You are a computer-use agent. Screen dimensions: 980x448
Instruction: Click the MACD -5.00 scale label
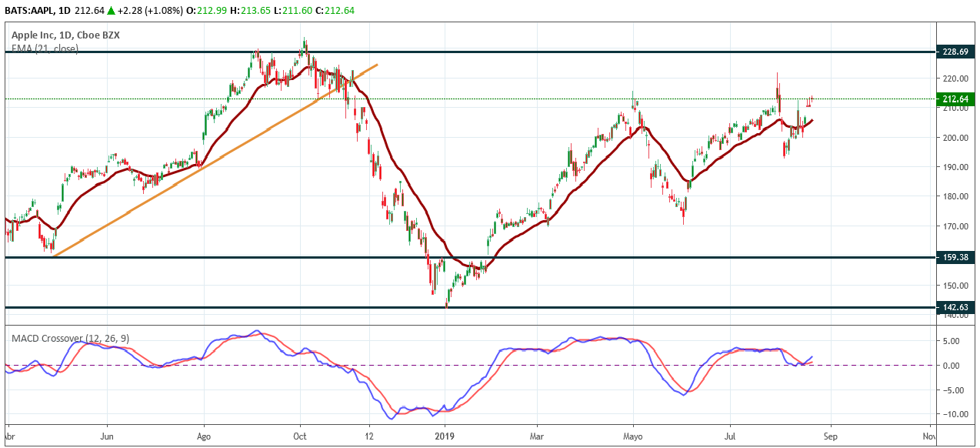(x=955, y=390)
